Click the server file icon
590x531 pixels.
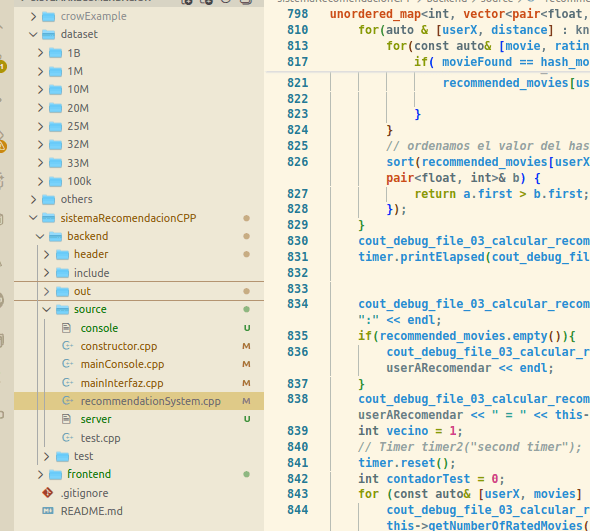click(67, 419)
